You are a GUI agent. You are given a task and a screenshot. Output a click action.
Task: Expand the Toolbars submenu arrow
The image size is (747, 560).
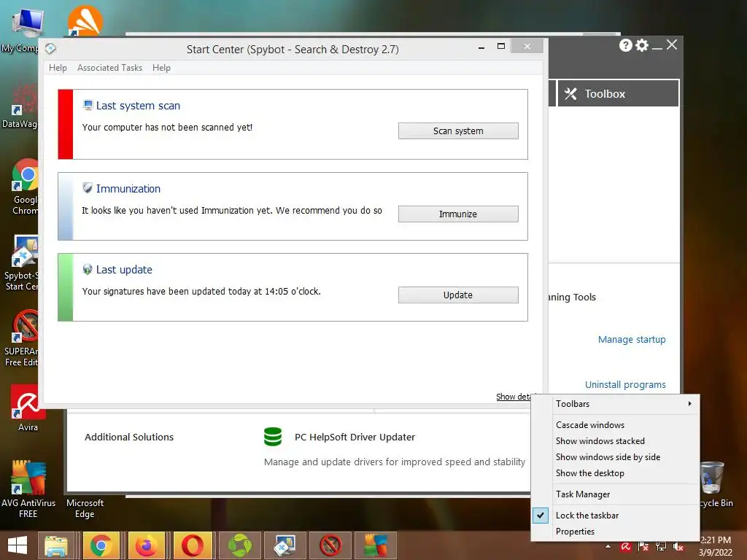coord(690,404)
